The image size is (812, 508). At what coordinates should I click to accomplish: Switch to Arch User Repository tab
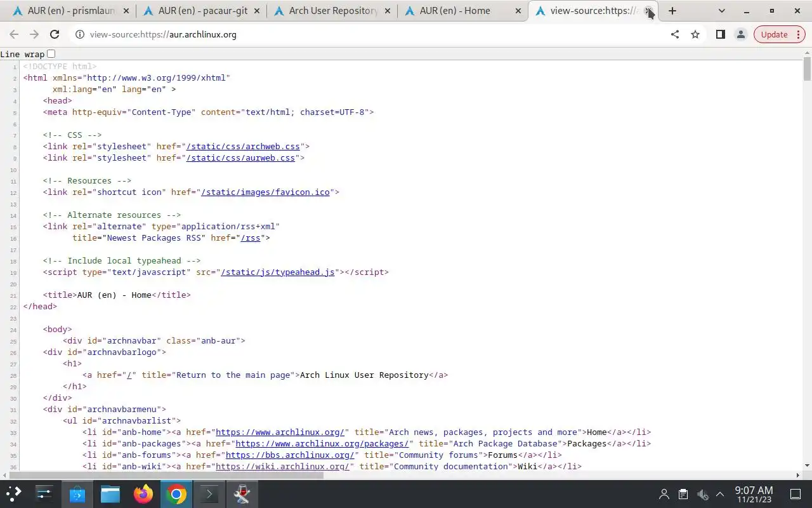pyautogui.click(x=331, y=11)
